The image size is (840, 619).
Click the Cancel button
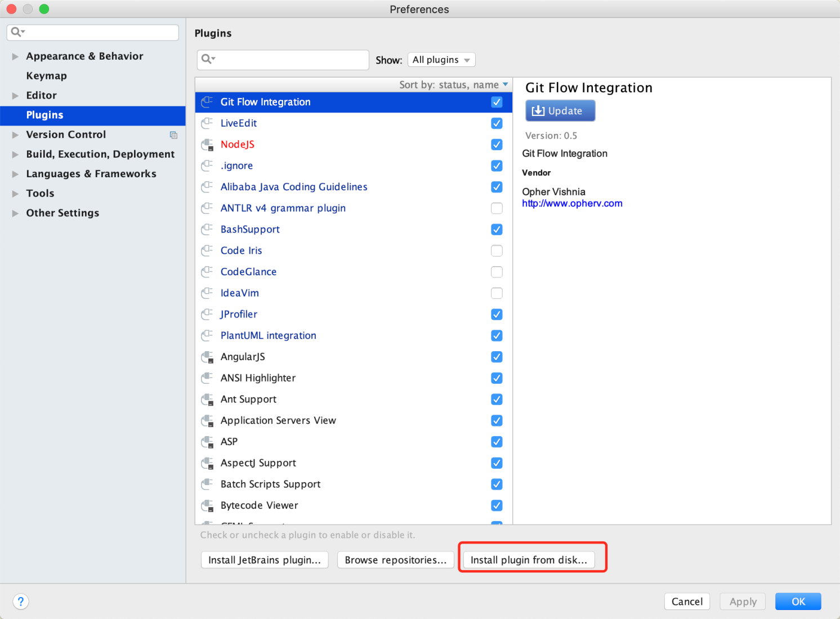point(687,602)
